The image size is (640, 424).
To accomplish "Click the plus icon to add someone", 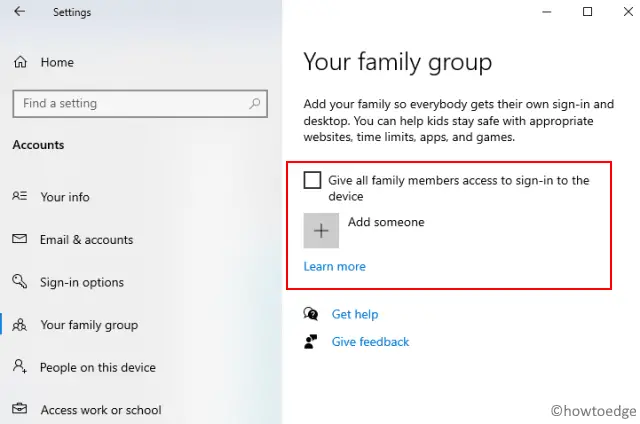I will [x=321, y=231].
